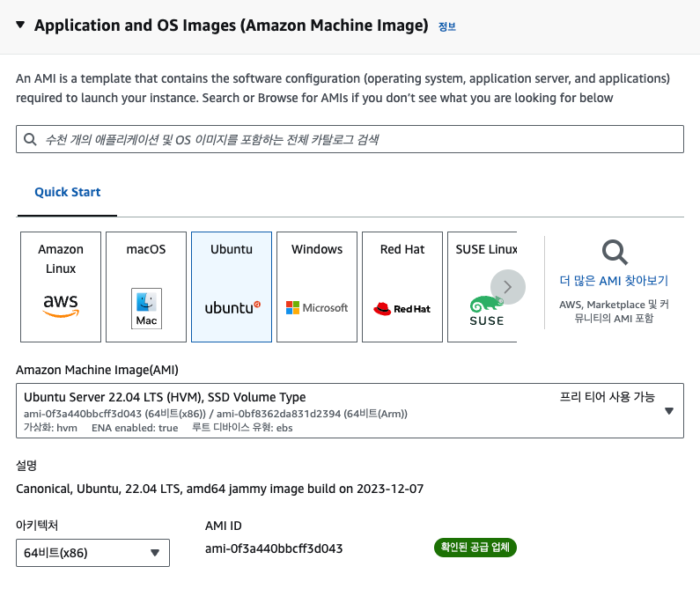Select the Red Hat AMI card
Viewport: 700px width, 596px height.
[x=402, y=287]
